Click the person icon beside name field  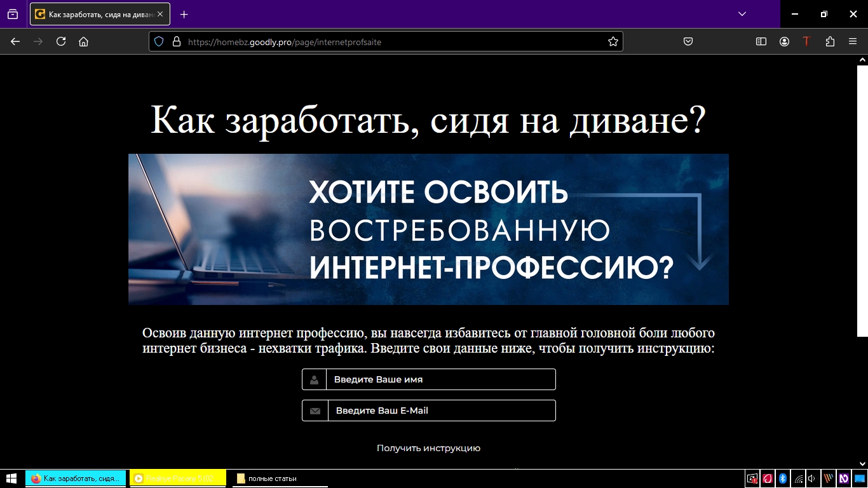(314, 379)
